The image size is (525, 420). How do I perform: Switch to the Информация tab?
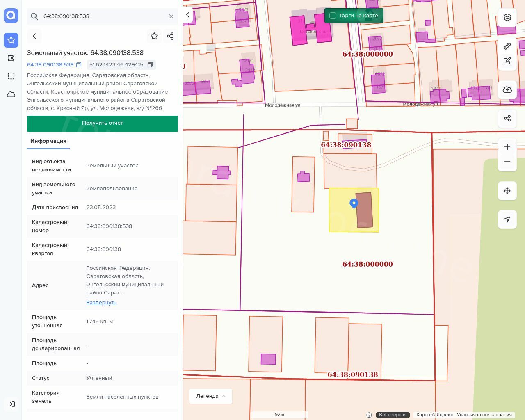point(48,141)
